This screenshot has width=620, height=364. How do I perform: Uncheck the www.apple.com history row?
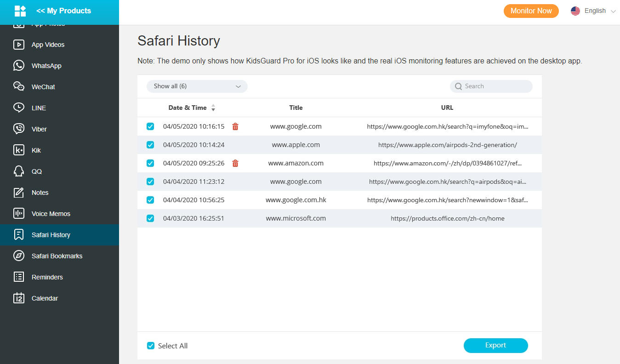tap(150, 145)
